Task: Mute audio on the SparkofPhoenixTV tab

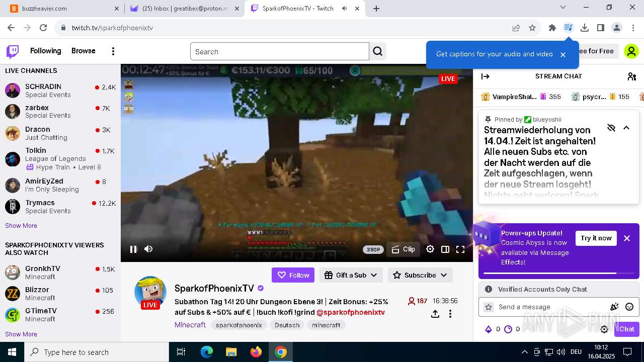Action: click(x=345, y=9)
